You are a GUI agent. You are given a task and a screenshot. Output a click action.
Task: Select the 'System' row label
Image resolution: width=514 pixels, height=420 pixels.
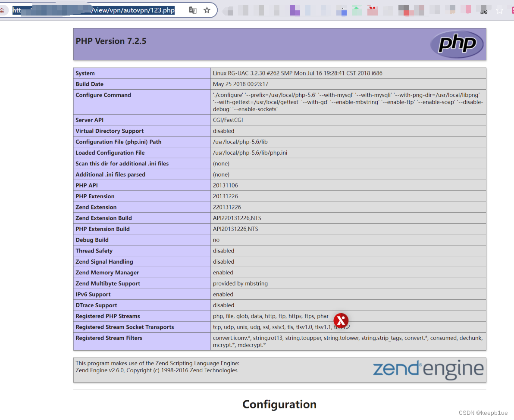coord(85,73)
